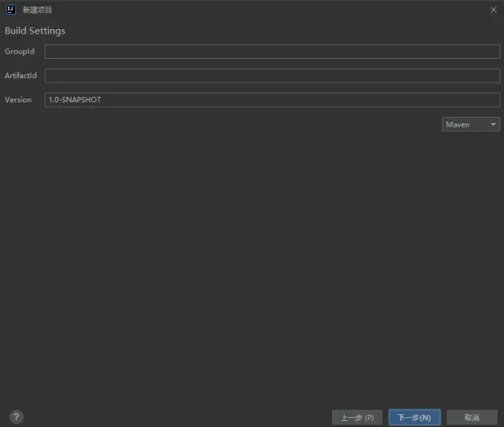Click the 取消 cancel button
Image resolution: width=504 pixels, height=427 pixels.
(x=472, y=417)
